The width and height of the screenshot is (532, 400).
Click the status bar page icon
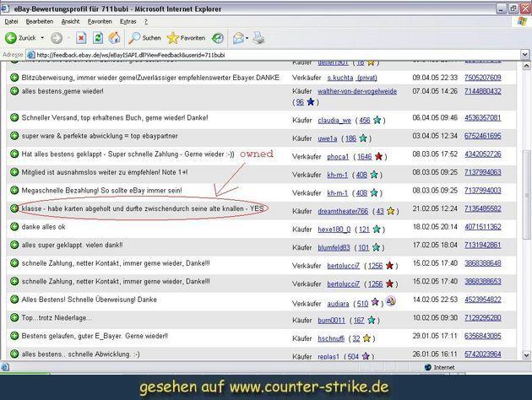pos(5,367)
